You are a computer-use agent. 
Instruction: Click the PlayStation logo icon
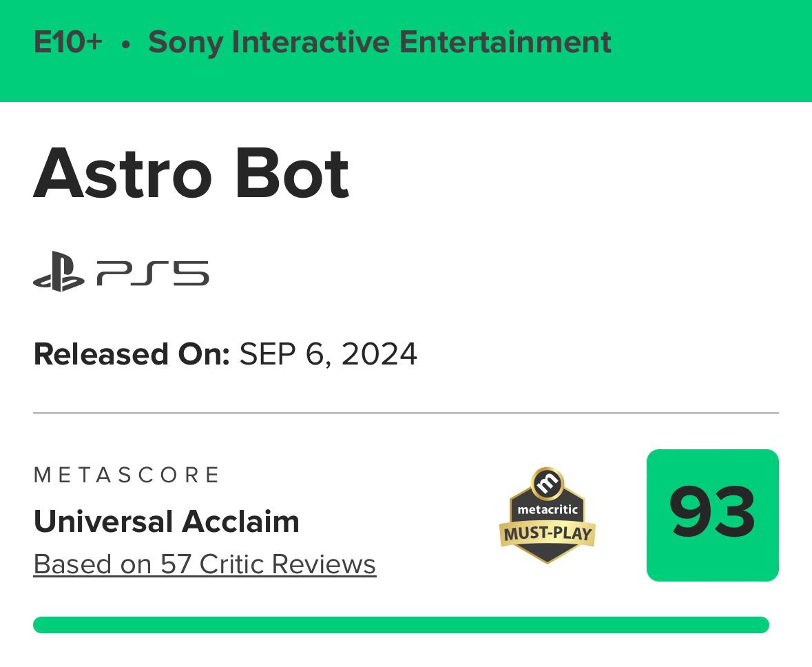(59, 273)
